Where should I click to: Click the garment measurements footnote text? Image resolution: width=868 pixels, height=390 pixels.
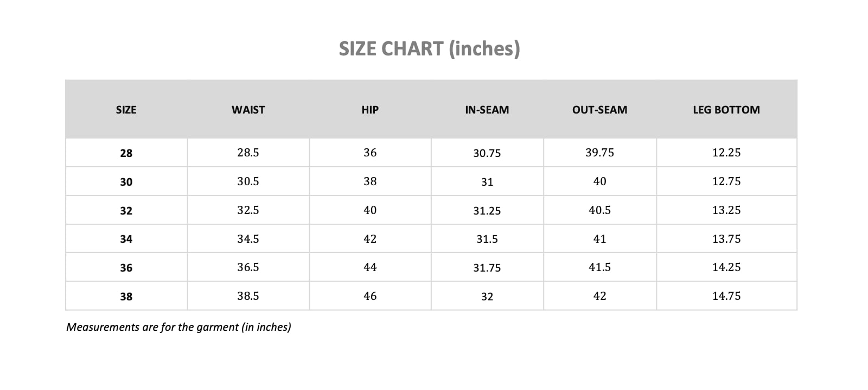tap(178, 327)
